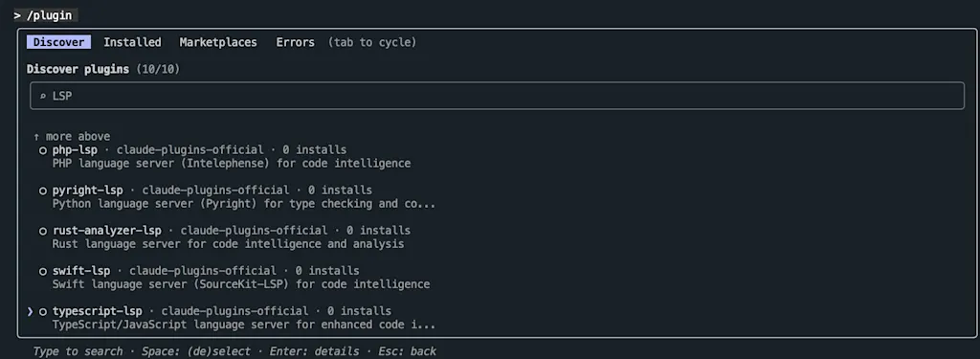Switch to the Installed tab
980x359 pixels.
coord(132,42)
